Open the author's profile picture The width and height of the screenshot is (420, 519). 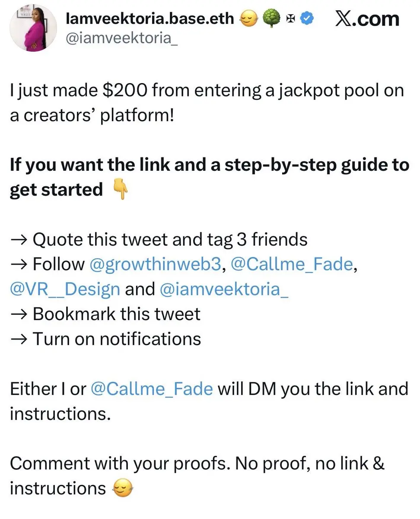[33, 28]
